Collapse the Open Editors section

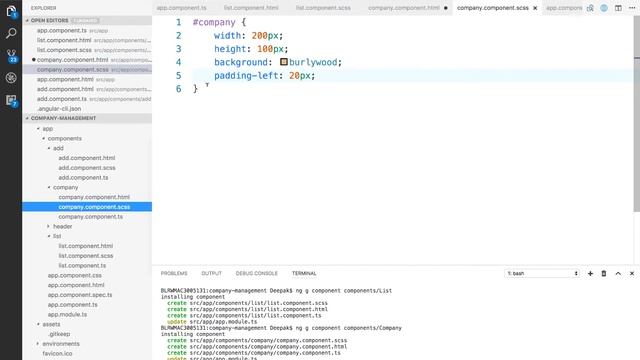(x=27, y=20)
